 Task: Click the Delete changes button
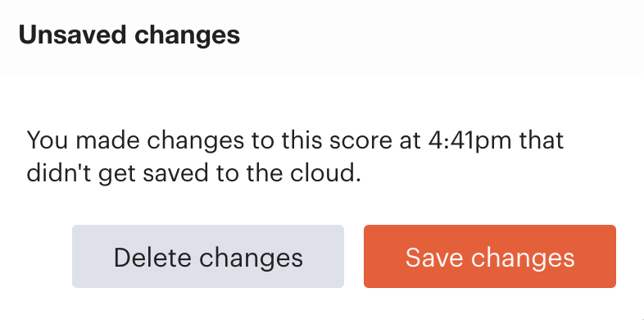click(208, 256)
